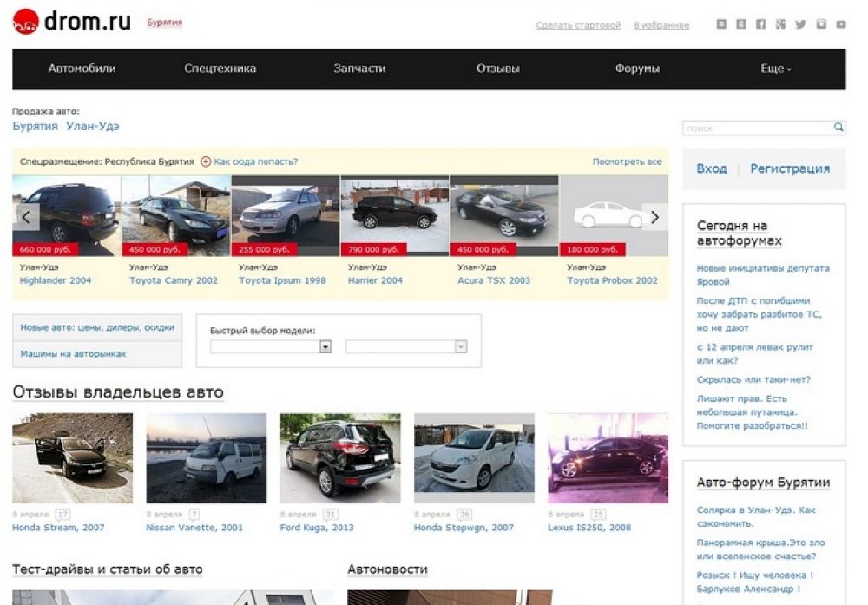Open topic 'Панорамная крыша.Это зло или вселенское счастье?'
Viewport: 868px width, 605px height.
point(760,549)
